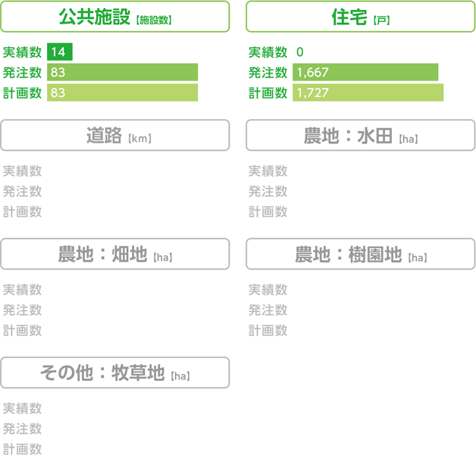Screen dimensions: 476x459
Task: Click the gray 発注数 label under 農地：畑地
Action: coord(22,310)
